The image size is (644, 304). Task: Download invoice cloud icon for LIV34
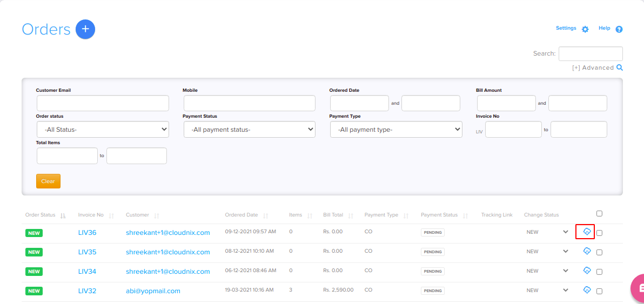point(587,270)
